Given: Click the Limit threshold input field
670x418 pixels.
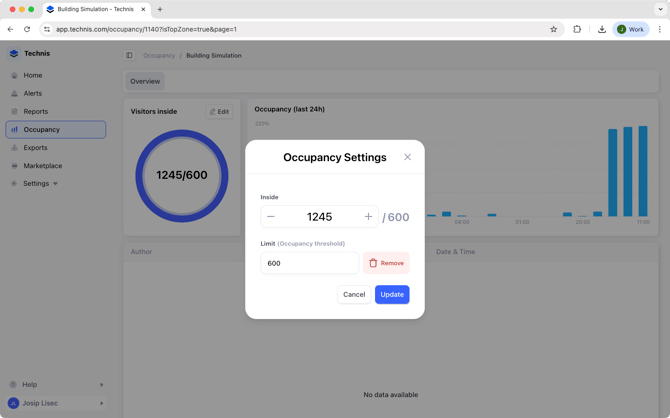Looking at the screenshot, I should (309, 263).
